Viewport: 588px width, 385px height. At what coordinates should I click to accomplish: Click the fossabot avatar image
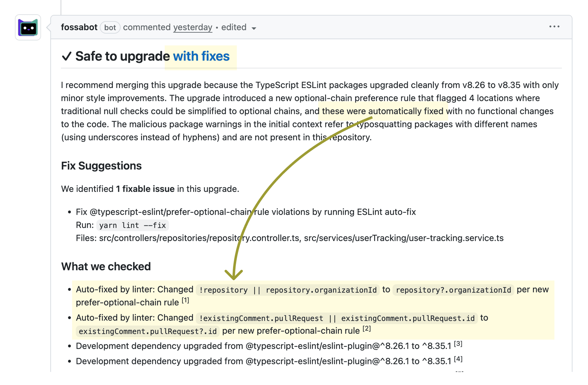(28, 27)
